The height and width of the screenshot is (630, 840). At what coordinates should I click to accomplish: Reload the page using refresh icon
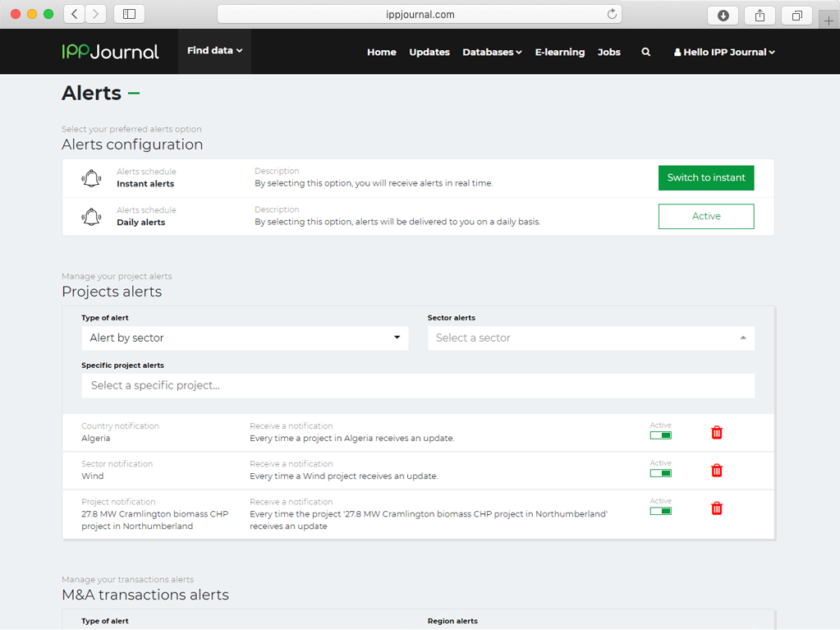[612, 14]
